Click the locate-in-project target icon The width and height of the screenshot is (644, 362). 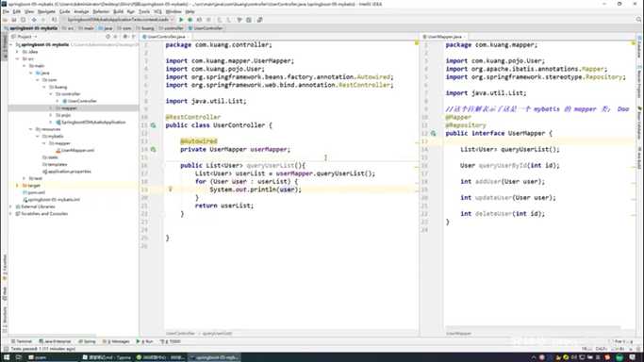click(x=108, y=37)
